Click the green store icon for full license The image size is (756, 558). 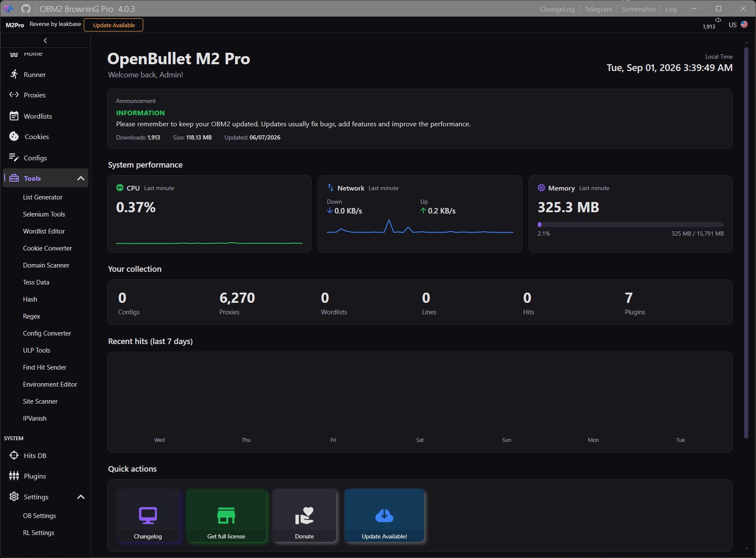226,515
